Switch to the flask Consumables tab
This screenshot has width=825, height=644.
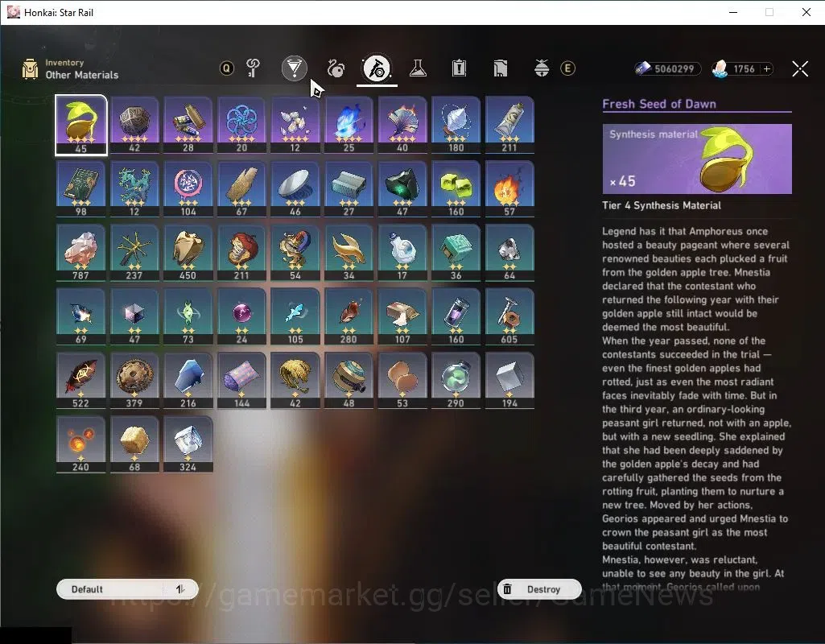pyautogui.click(x=418, y=68)
